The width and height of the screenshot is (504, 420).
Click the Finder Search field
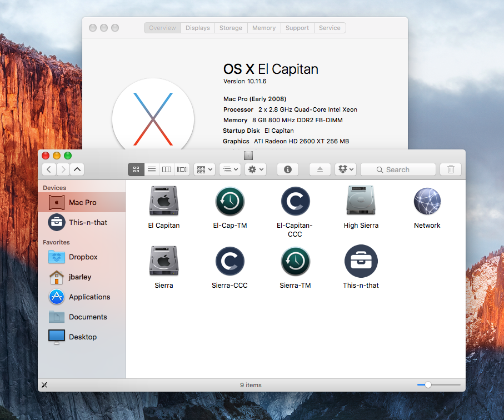[398, 169]
